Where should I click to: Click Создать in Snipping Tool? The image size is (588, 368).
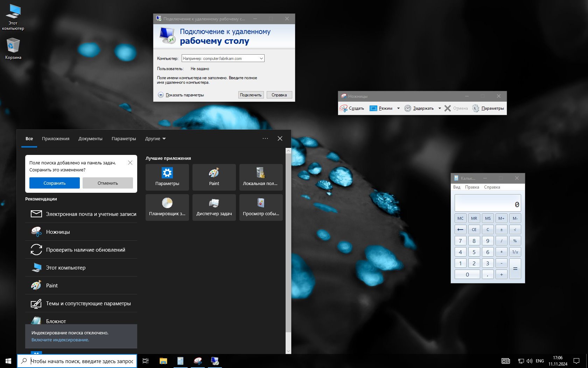click(352, 108)
